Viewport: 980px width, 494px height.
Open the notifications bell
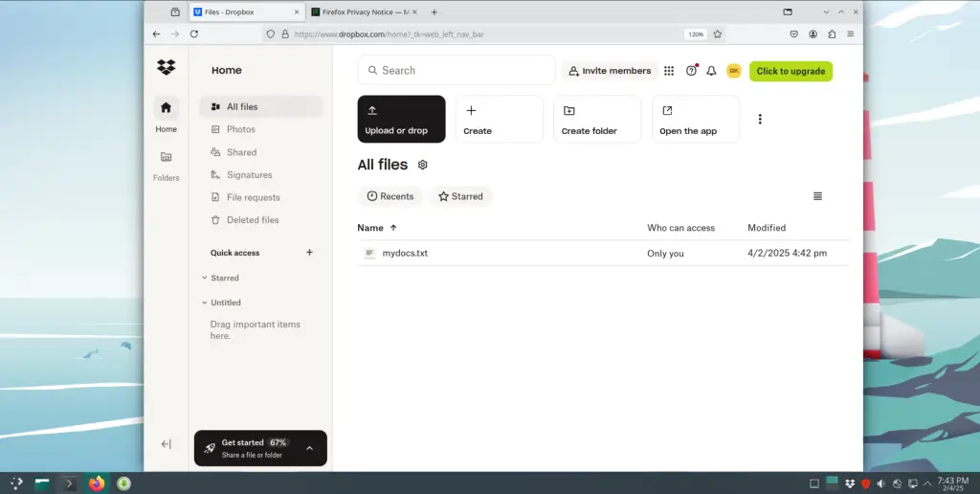pos(711,71)
